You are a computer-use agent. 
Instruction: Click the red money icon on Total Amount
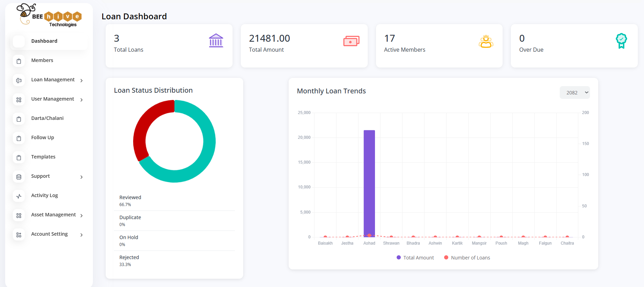(351, 41)
